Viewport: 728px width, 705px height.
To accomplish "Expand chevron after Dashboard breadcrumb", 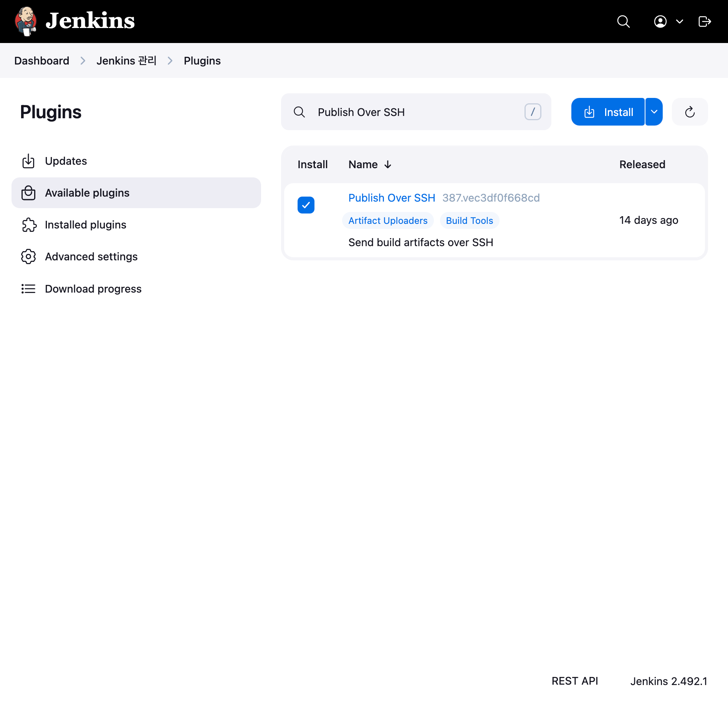I will (x=83, y=61).
